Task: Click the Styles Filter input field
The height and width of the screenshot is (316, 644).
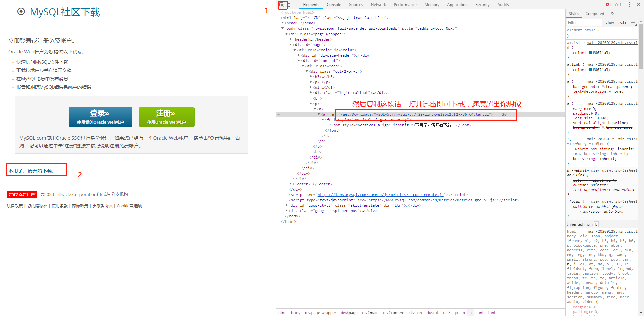Action: 585,23
